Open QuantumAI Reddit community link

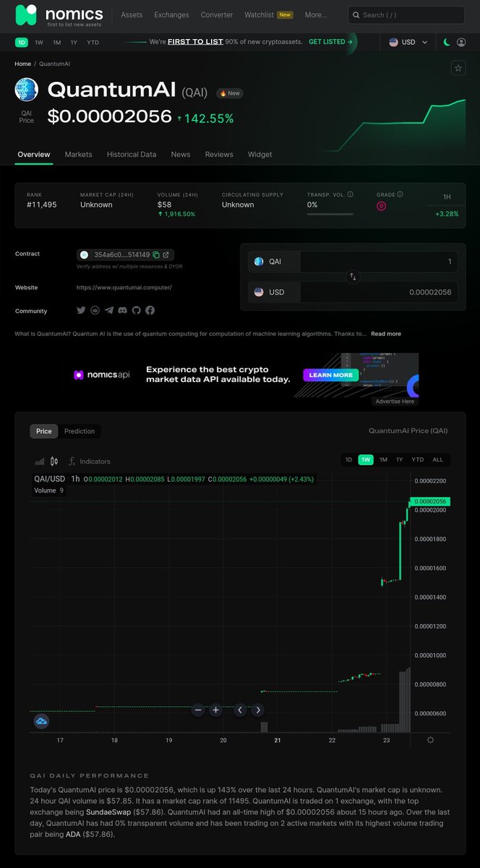coord(95,310)
